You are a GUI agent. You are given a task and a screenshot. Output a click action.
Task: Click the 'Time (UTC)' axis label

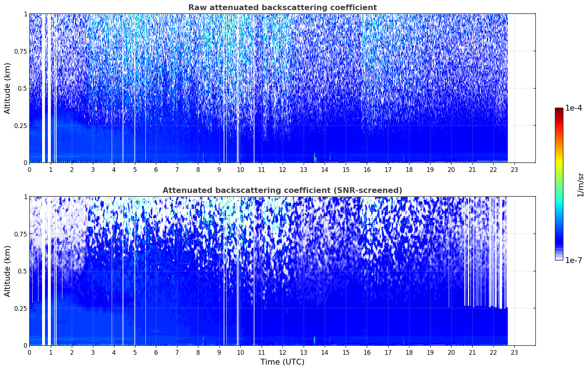pyautogui.click(x=282, y=362)
